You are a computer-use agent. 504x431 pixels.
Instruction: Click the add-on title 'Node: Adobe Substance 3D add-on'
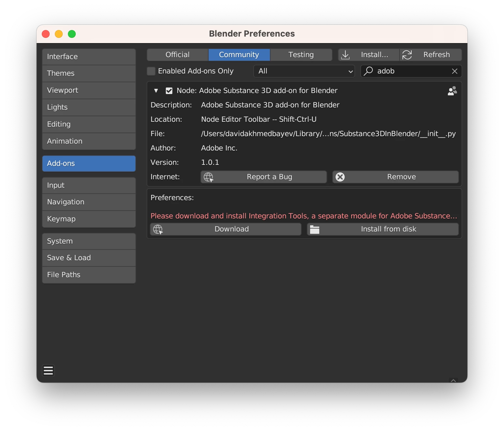coord(257,91)
